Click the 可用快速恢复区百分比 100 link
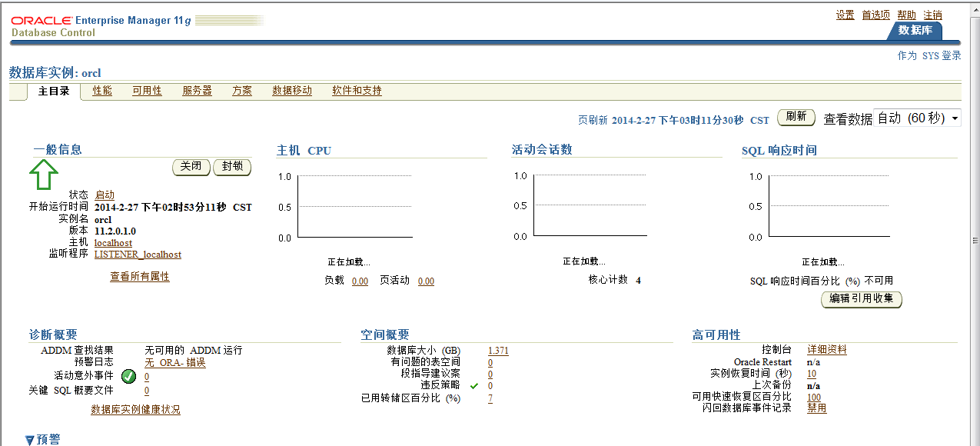This screenshot has height=446, width=980. point(814,398)
